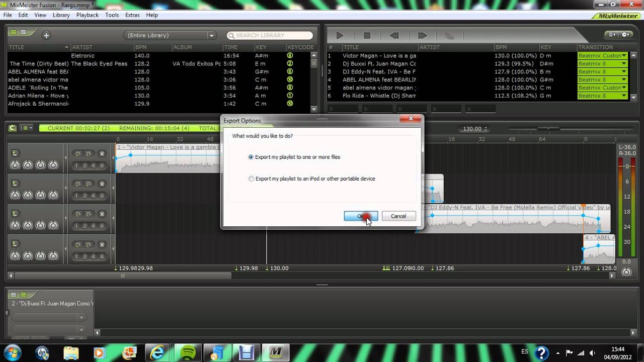Click the master volume knob by the meter

click(x=626, y=272)
